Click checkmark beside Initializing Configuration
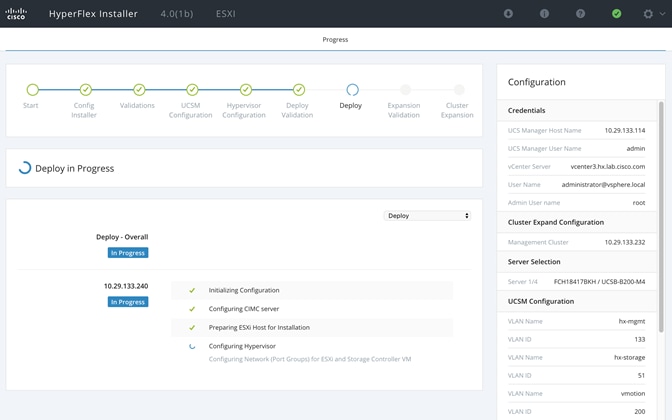The height and width of the screenshot is (420, 672). [192, 291]
